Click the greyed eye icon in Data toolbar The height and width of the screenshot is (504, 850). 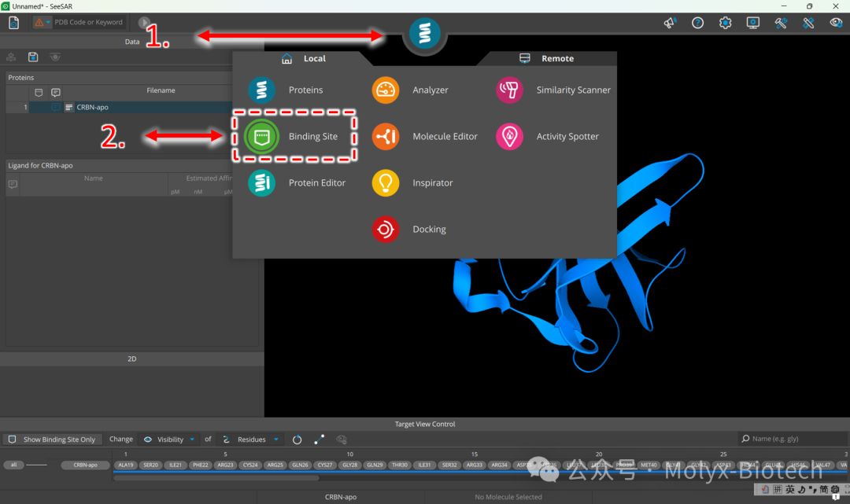(x=55, y=57)
